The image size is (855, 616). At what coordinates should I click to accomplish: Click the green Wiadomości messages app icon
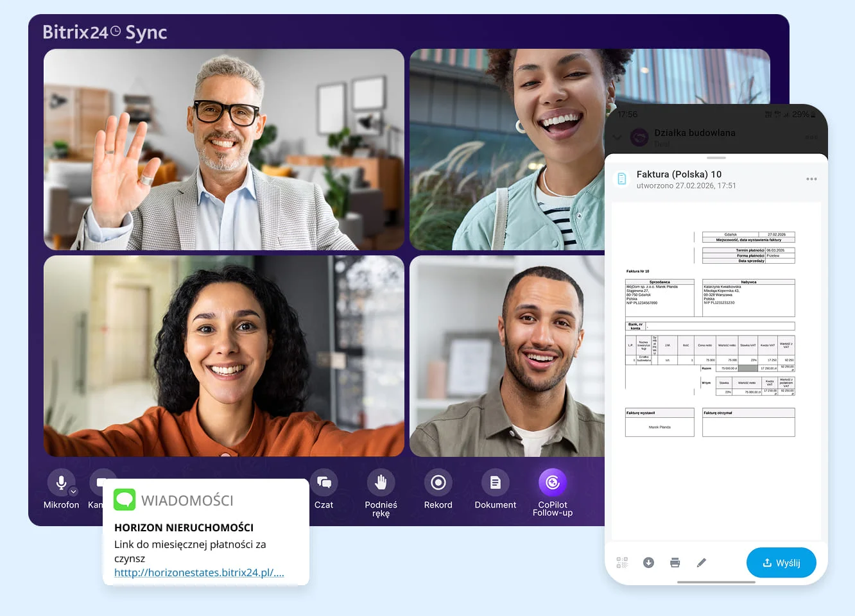125,500
